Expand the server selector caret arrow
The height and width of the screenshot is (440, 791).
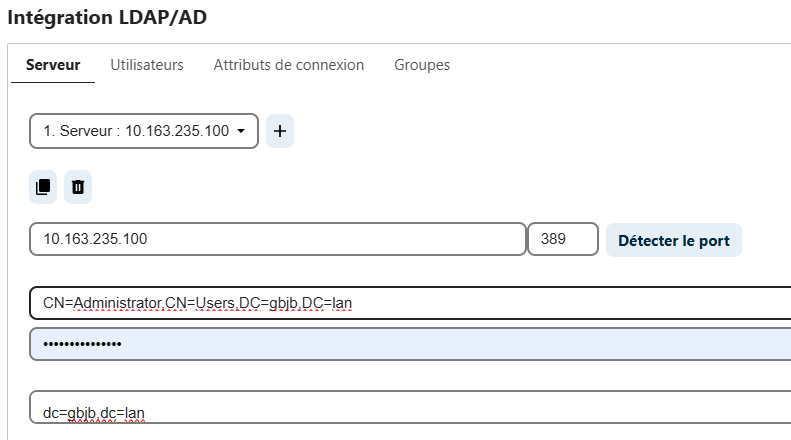[x=241, y=131]
